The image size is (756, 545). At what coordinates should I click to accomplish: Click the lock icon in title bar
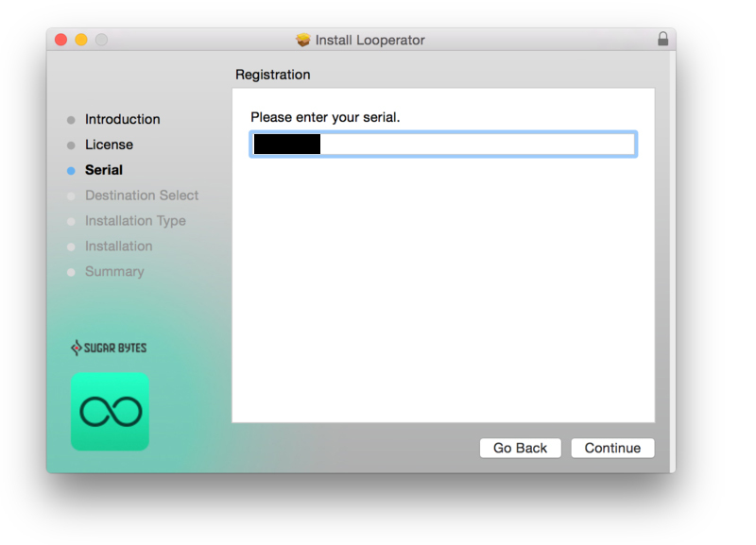tap(663, 39)
